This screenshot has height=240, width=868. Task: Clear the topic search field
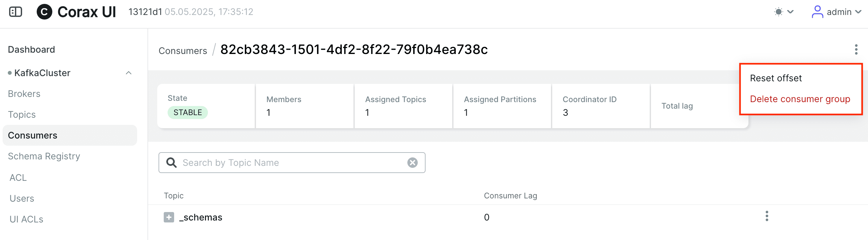click(x=413, y=163)
